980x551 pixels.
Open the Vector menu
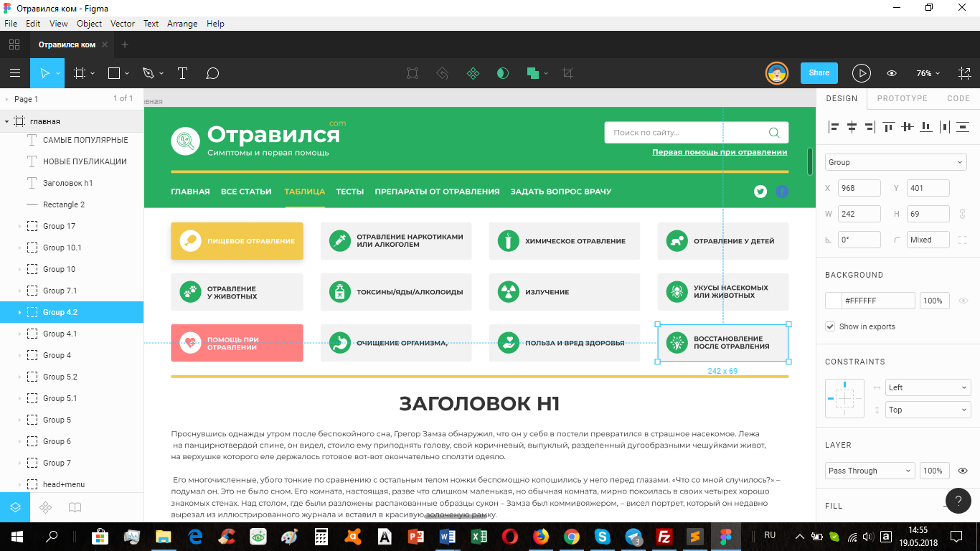point(123,23)
